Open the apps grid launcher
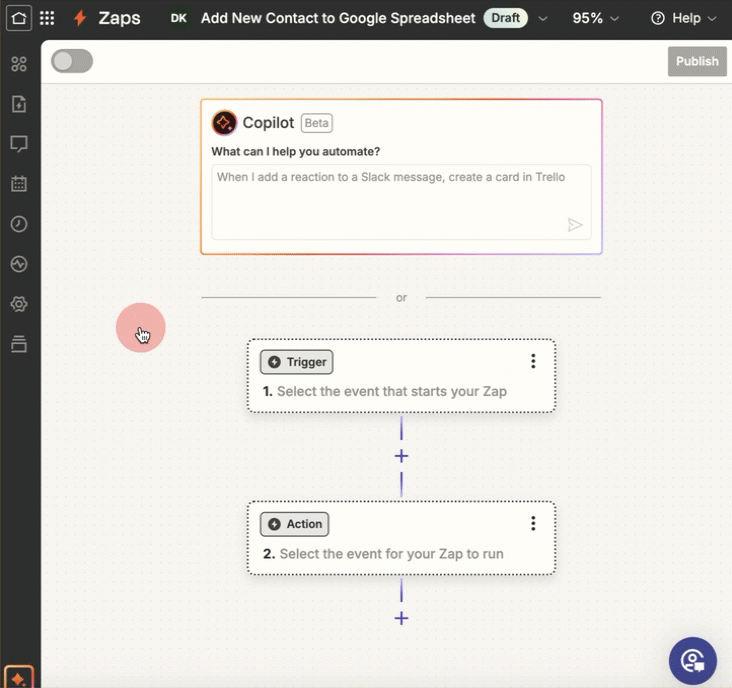The height and width of the screenshot is (688, 732). click(x=47, y=18)
